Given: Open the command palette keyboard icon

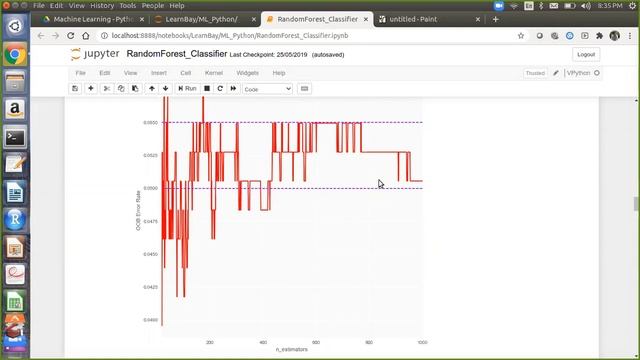Looking at the screenshot, I should coord(304,89).
